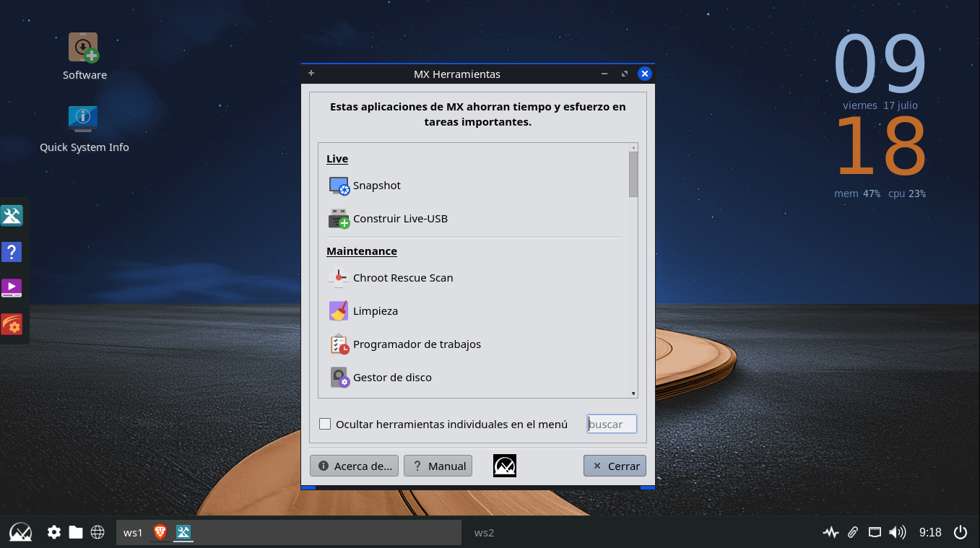Open the Snapshot tool
The image size is (980, 548).
coord(365,186)
